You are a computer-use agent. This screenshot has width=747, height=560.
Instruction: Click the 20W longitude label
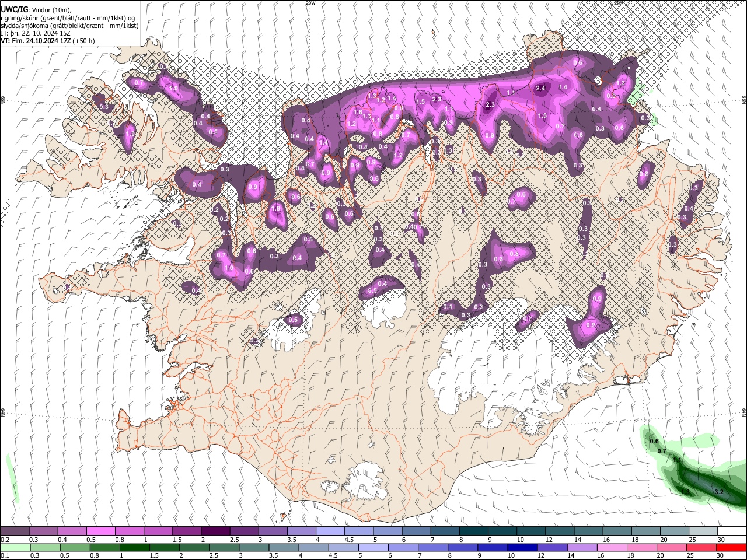click(x=310, y=3)
